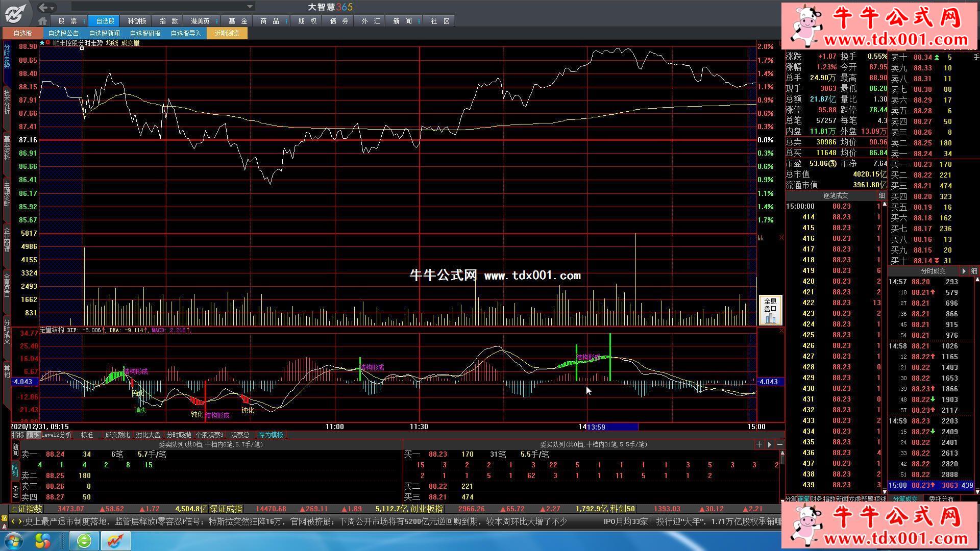
Task: Open the Windows Start menu
Action: [x=14, y=540]
